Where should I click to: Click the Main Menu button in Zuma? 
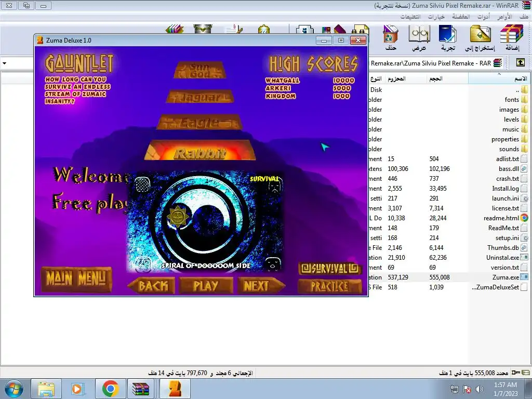[76, 279]
